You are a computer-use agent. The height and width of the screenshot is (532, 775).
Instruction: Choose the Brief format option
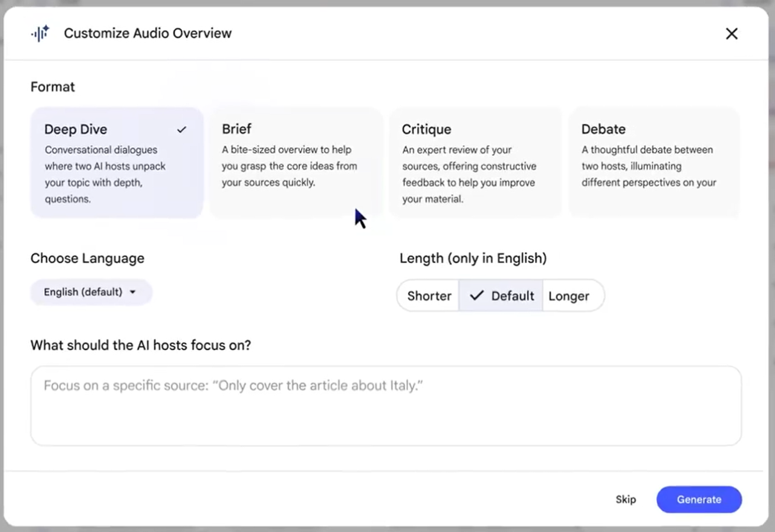296,163
